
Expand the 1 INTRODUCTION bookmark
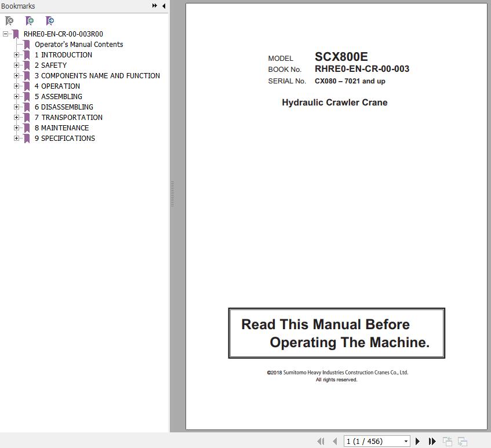(x=17, y=55)
